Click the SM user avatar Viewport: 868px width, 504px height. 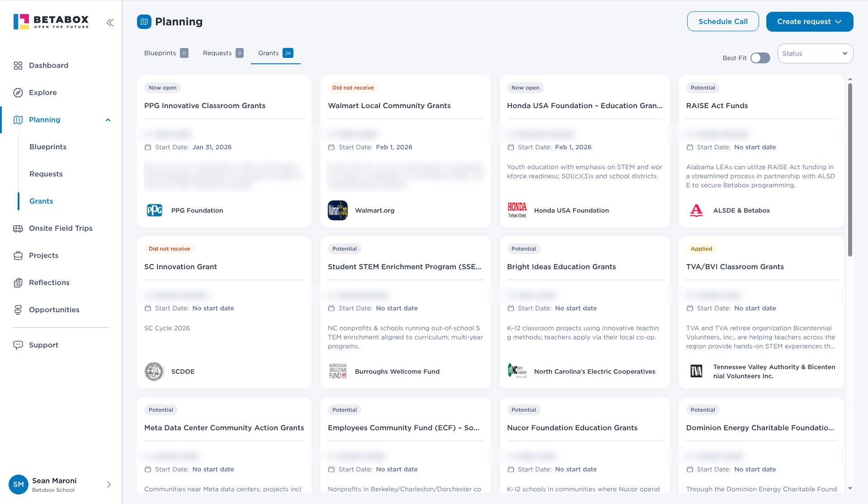19,485
